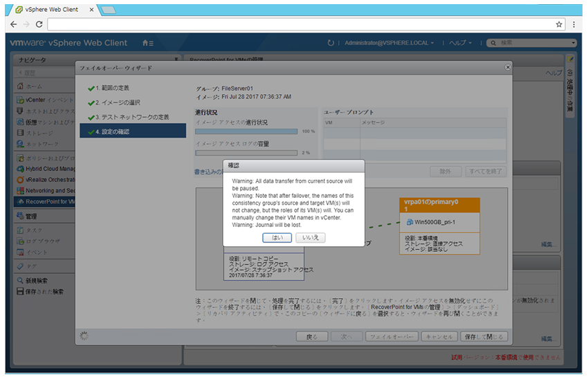This screenshot has height=377, width=588.
Task: Open Administrator@VSPHERE.LOCAL user dropdown
Action: pyautogui.click(x=389, y=43)
